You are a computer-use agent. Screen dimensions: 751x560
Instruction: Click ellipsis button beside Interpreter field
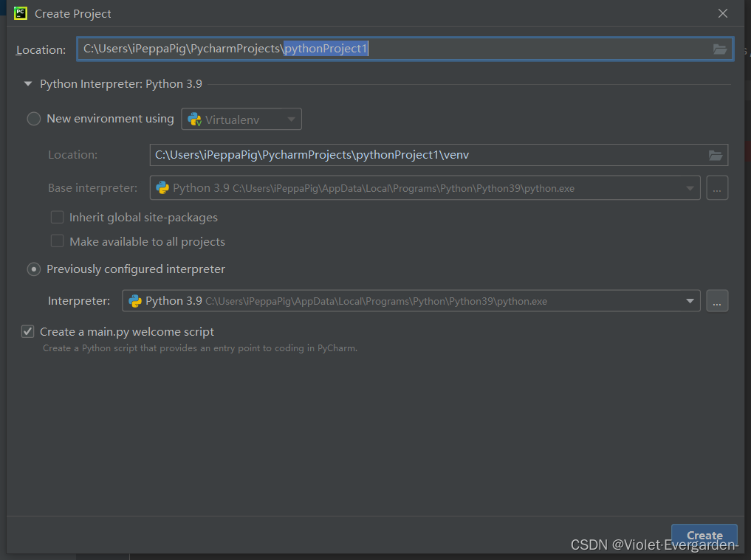pyautogui.click(x=717, y=301)
